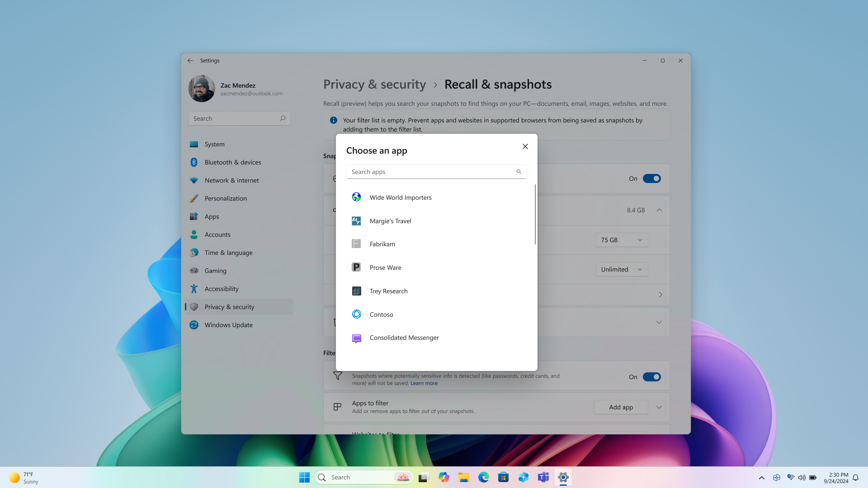Disable the Recall snapshots feature toggle
This screenshot has width=868, height=488.
pyautogui.click(x=651, y=178)
